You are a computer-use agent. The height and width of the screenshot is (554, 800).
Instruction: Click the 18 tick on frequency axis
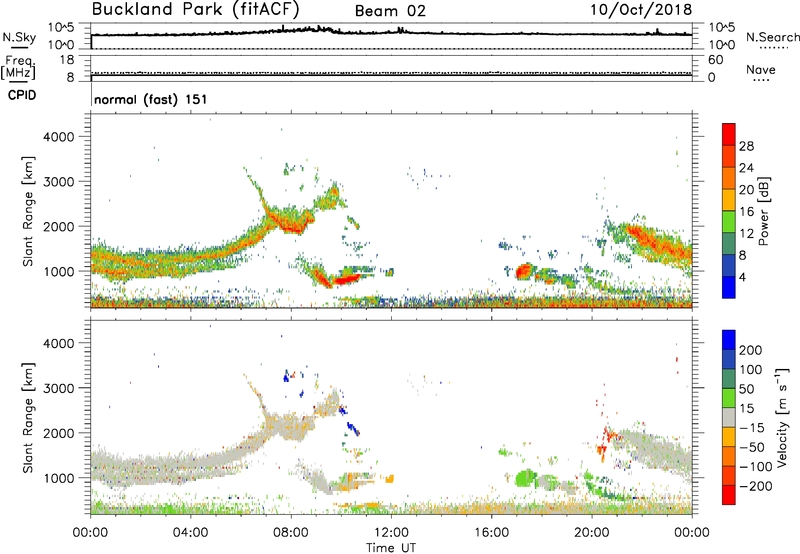point(67,60)
